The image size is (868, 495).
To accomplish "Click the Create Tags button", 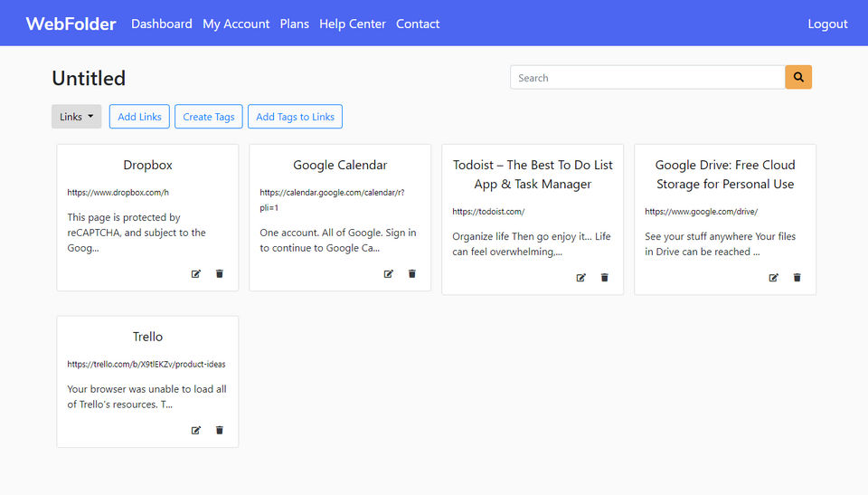I will tap(209, 117).
